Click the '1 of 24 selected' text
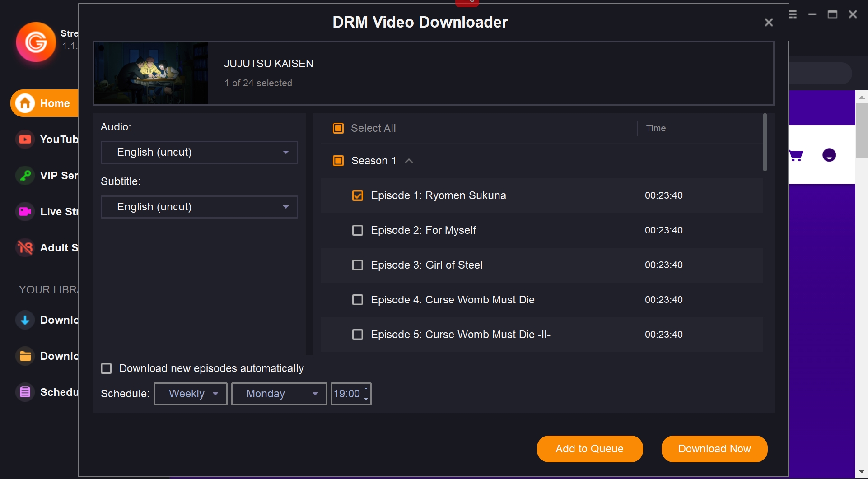The height and width of the screenshot is (479, 868). point(258,83)
